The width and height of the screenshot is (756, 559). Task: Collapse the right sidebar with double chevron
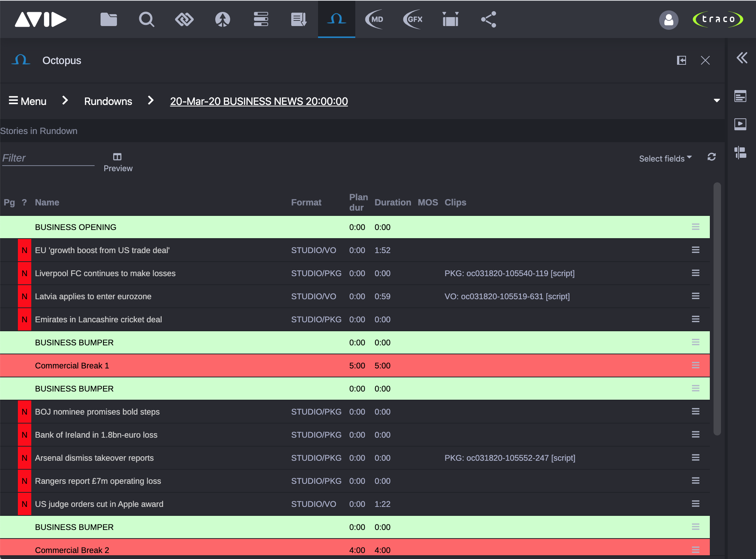(x=741, y=58)
